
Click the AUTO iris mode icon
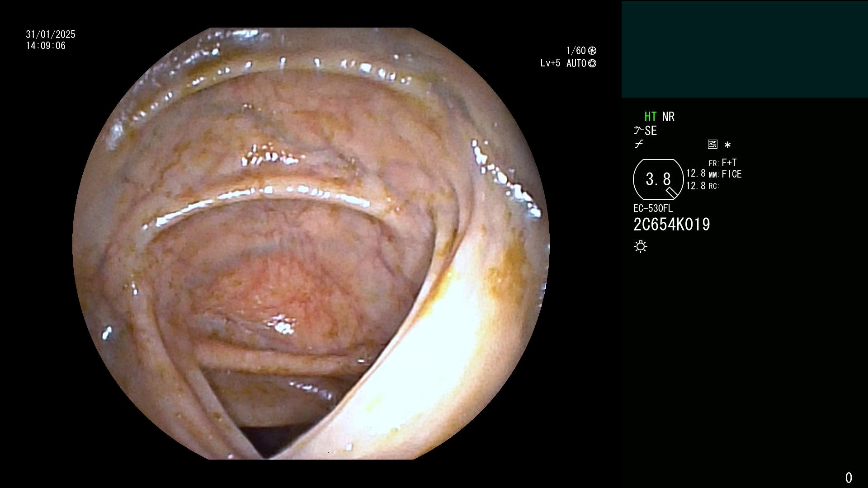click(x=592, y=63)
